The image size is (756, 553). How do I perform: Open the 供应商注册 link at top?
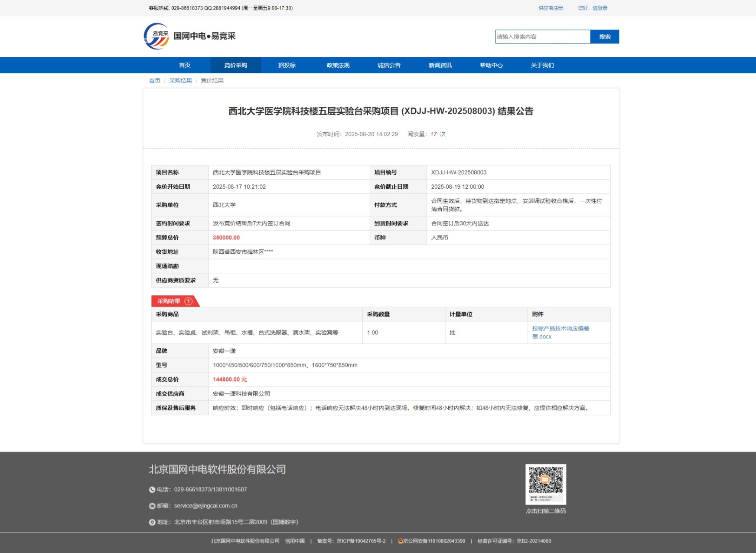(551, 8)
